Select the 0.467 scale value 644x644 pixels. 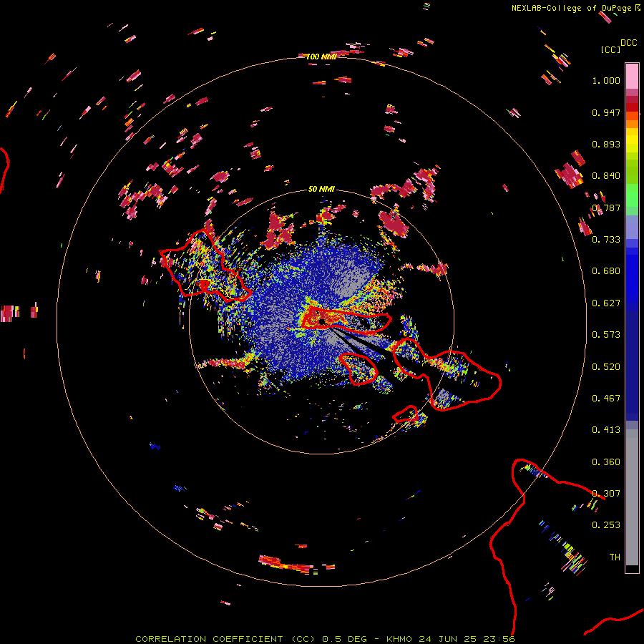[606, 399]
